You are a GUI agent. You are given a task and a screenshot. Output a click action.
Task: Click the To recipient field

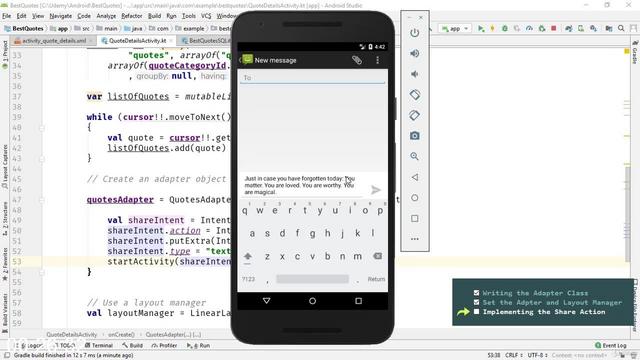(x=312, y=78)
